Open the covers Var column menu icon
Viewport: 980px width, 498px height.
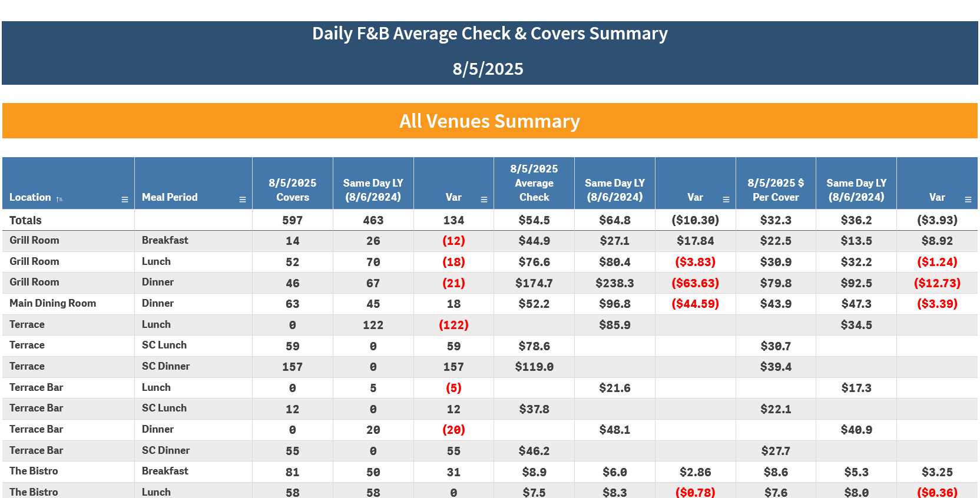tap(484, 200)
